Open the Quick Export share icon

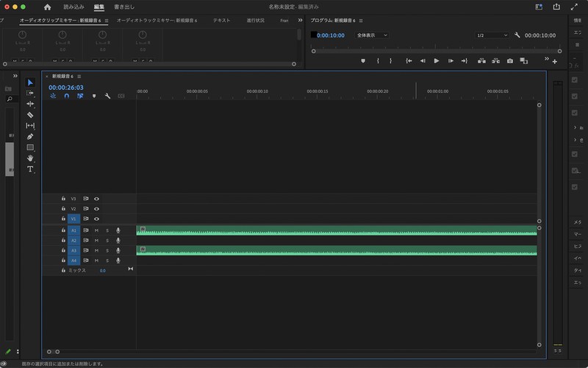click(556, 7)
